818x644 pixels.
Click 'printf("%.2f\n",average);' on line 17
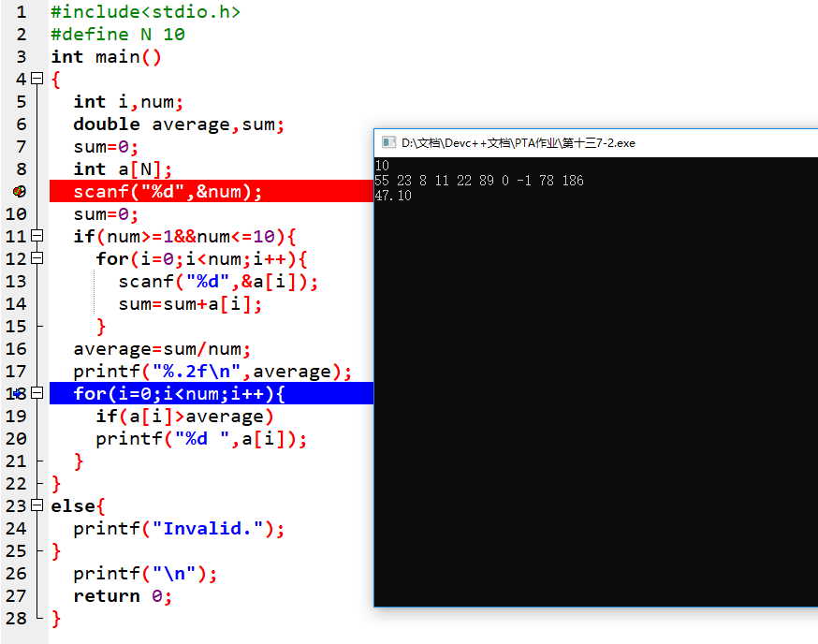(x=212, y=371)
